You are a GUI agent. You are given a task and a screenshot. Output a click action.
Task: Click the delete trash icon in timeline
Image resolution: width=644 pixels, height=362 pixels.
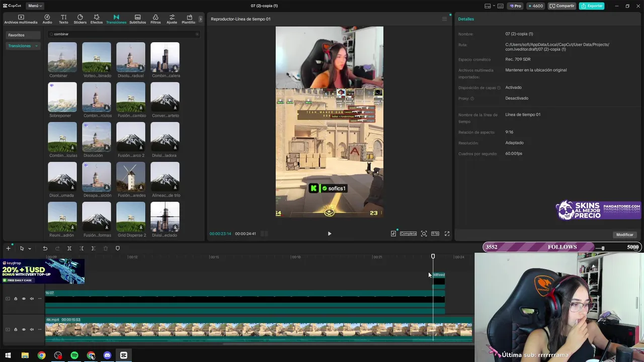tap(106, 248)
